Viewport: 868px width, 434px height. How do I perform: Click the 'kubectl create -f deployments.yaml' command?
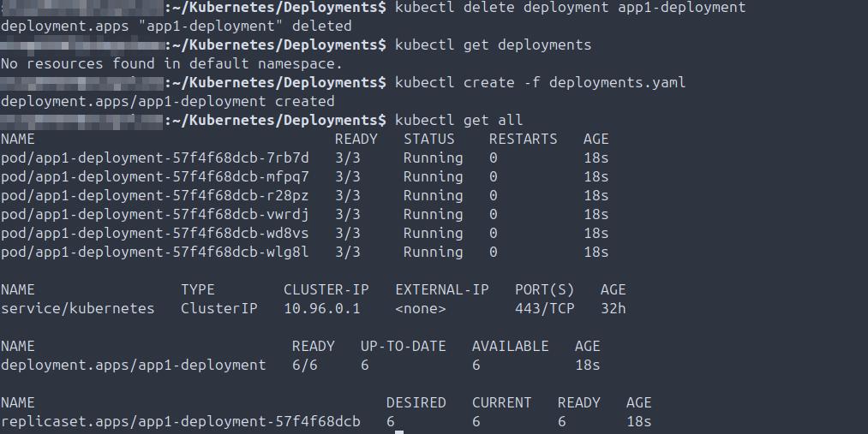point(540,82)
